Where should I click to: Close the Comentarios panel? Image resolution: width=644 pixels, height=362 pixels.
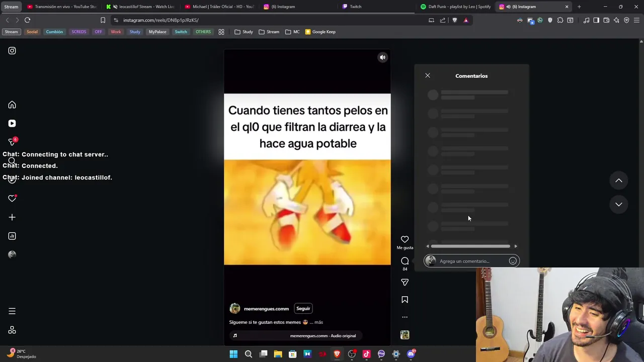click(x=428, y=75)
